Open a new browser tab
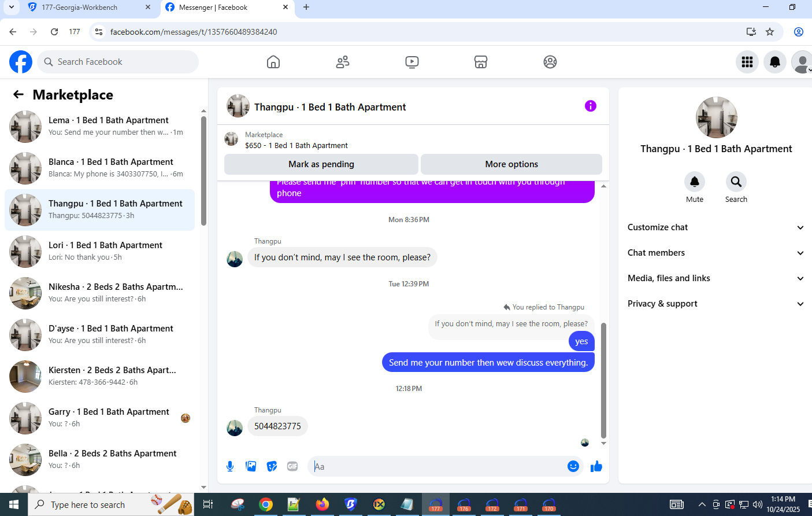 (x=306, y=8)
